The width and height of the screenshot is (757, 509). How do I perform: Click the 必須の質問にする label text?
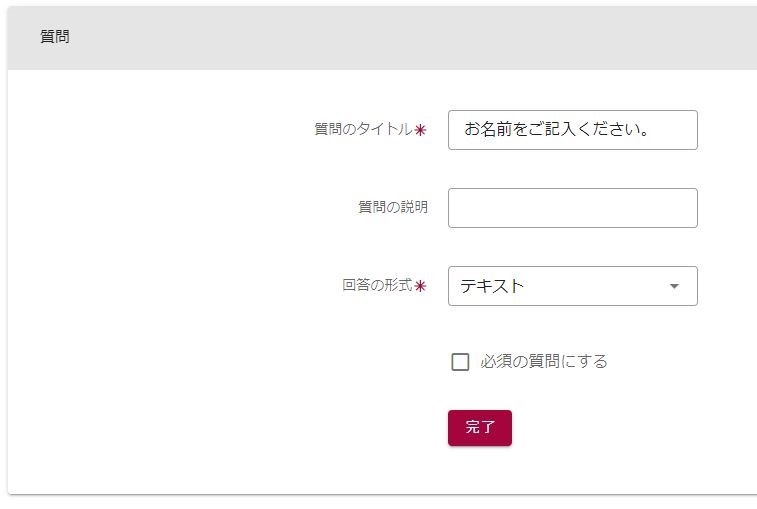[x=543, y=362]
